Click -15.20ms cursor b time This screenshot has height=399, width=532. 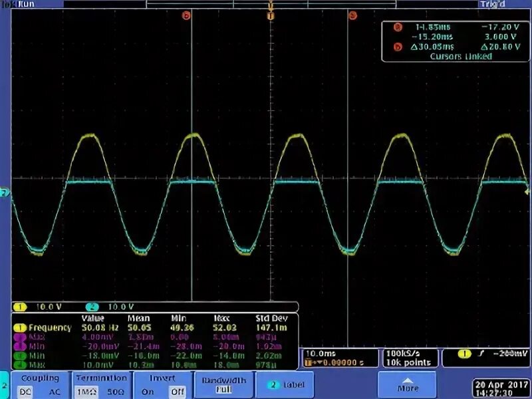[432, 37]
